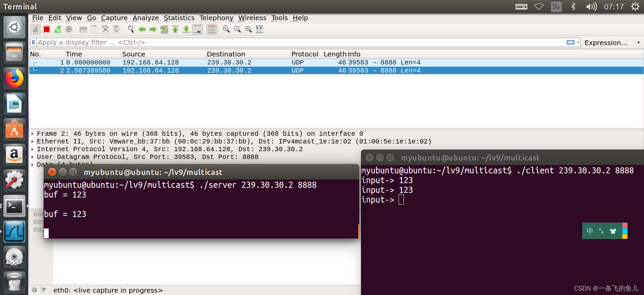Sort by the Protocol column header
This screenshot has height=295, width=644.
coord(307,54)
